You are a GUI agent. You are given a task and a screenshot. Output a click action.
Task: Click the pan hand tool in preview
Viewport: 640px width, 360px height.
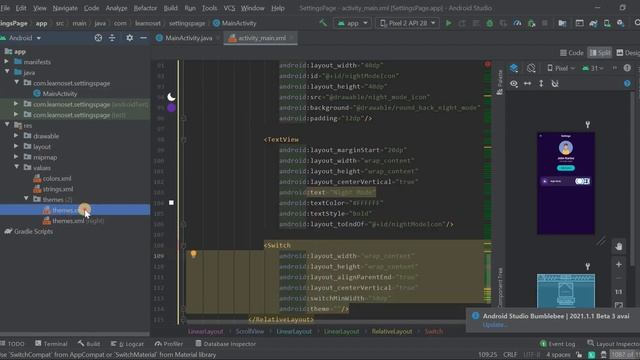(x=619, y=247)
